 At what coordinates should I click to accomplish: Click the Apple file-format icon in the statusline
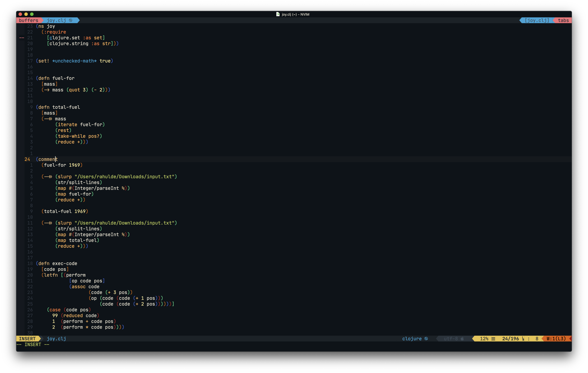(462, 339)
